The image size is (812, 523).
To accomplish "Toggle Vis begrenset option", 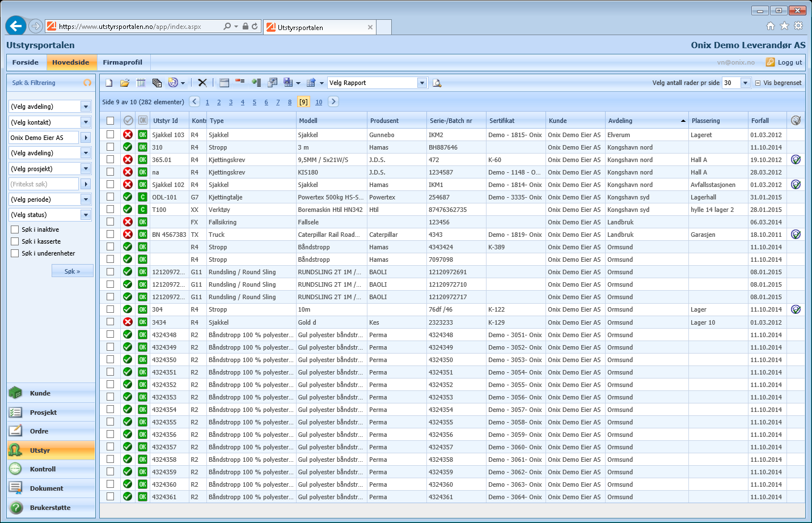I will pyautogui.click(x=778, y=83).
